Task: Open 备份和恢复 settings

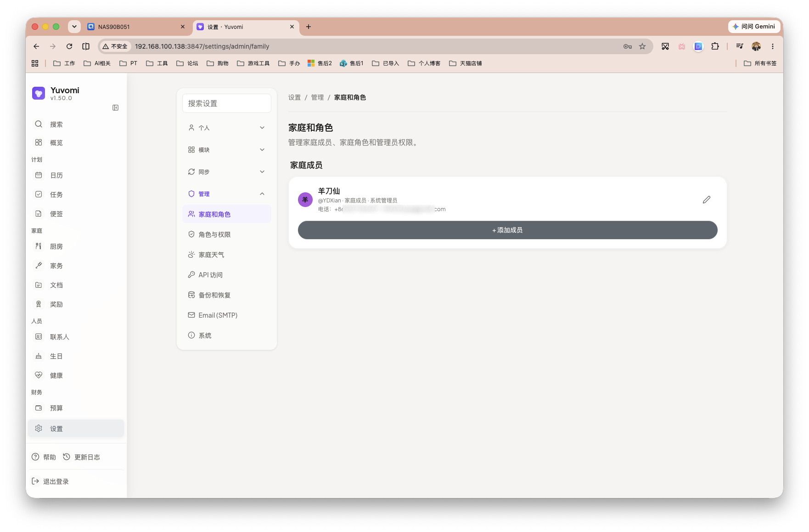Action: [x=227, y=295]
